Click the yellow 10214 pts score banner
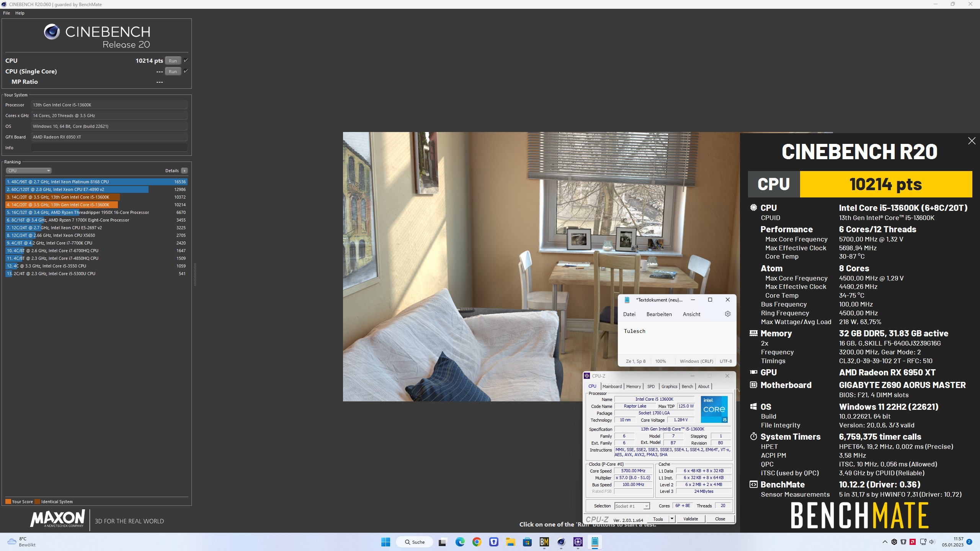 [886, 184]
